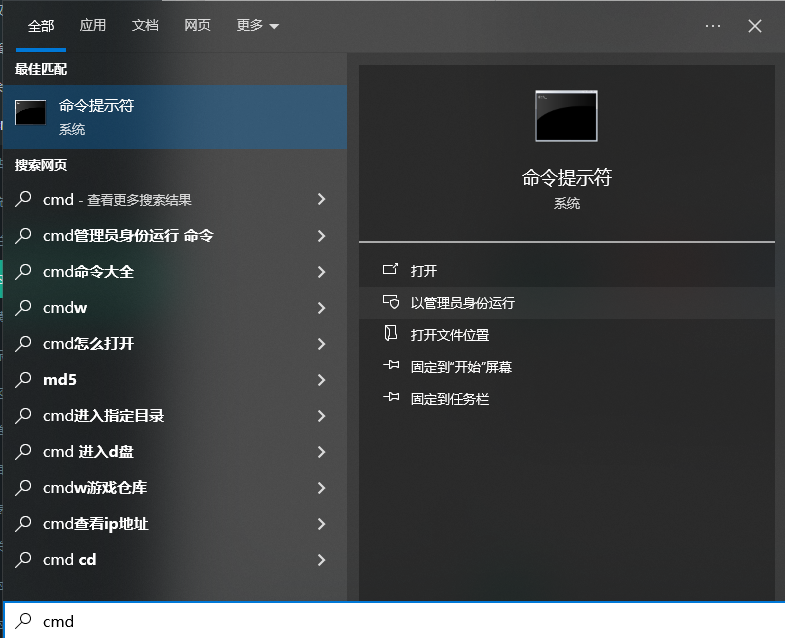The image size is (785, 638).
Task: Select suggestion cmd管理员身份运行 命令
Action: point(175,236)
